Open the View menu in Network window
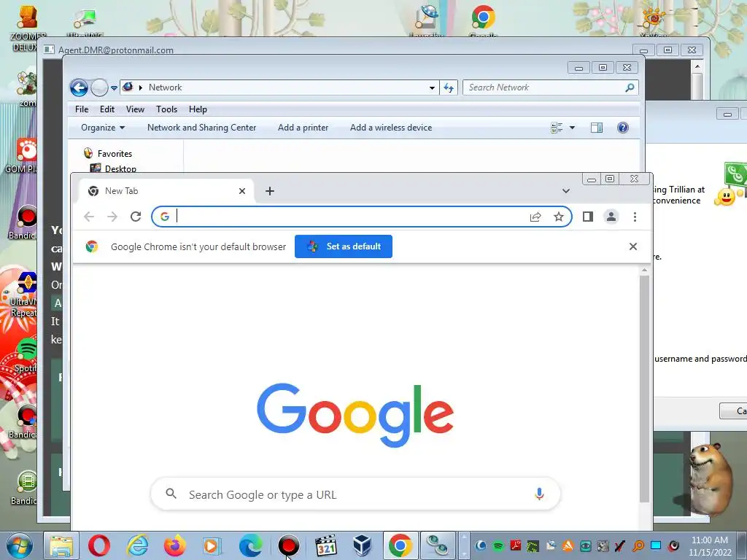This screenshot has width=747, height=560. 135,109
